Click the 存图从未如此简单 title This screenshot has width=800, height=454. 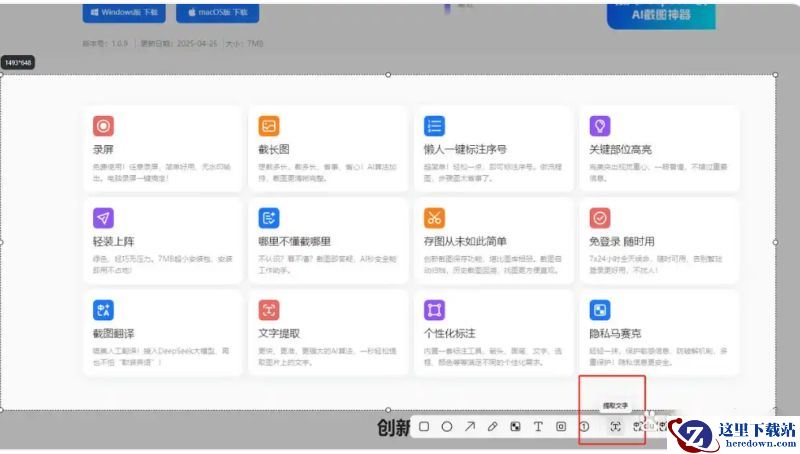pos(465,241)
